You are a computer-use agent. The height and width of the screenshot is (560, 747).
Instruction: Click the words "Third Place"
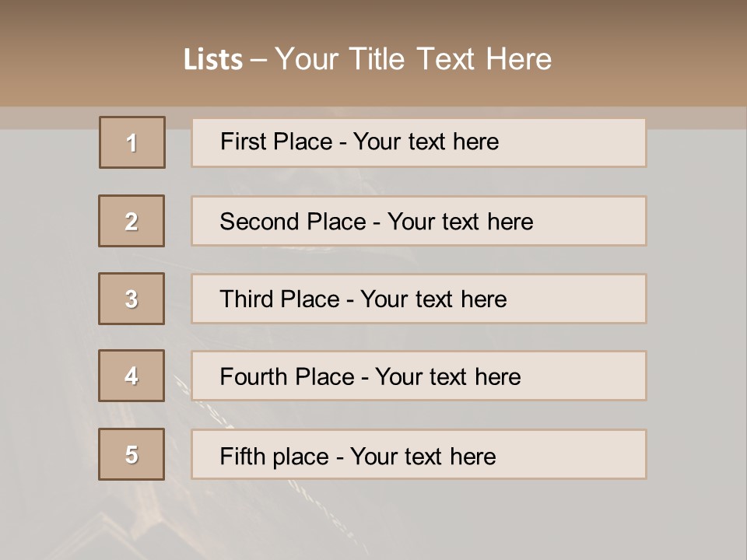[x=279, y=299]
